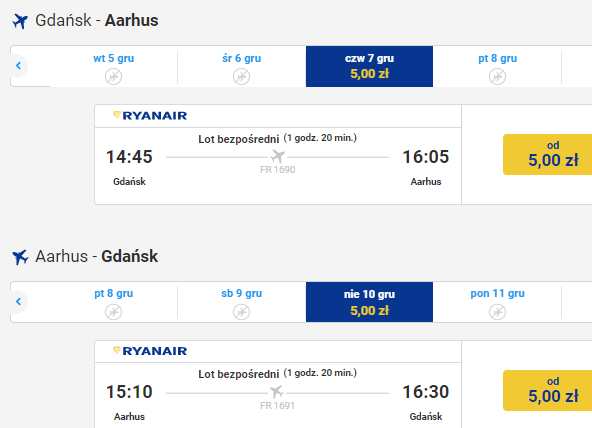Viewport: 592px width, 428px height.
Task: Click no-flight icon under return pt 8 gru
Action: [113, 312]
